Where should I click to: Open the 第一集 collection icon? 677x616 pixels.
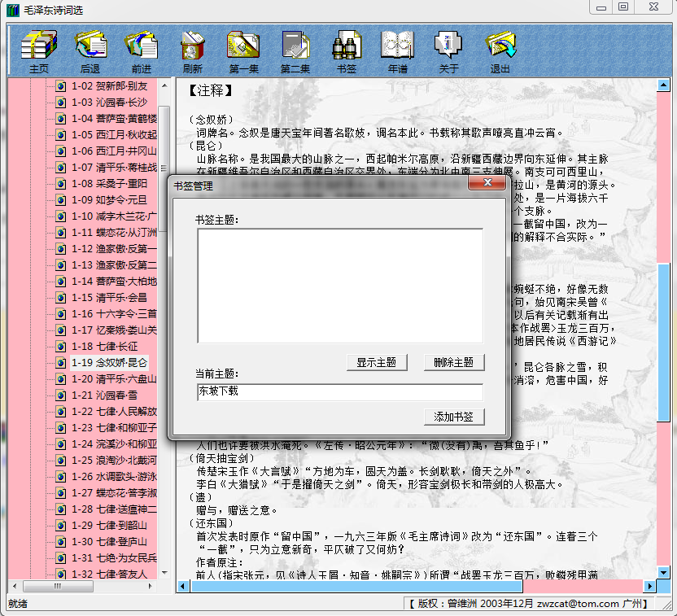pos(243,51)
